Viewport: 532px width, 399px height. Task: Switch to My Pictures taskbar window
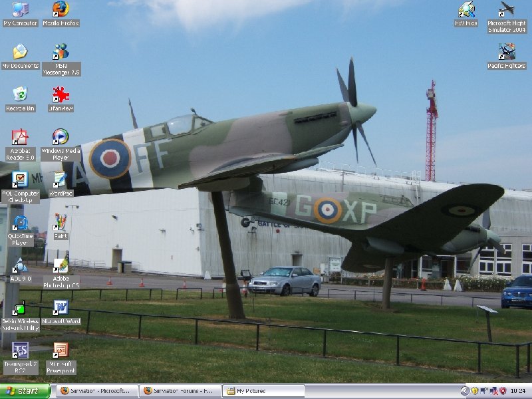(263, 391)
